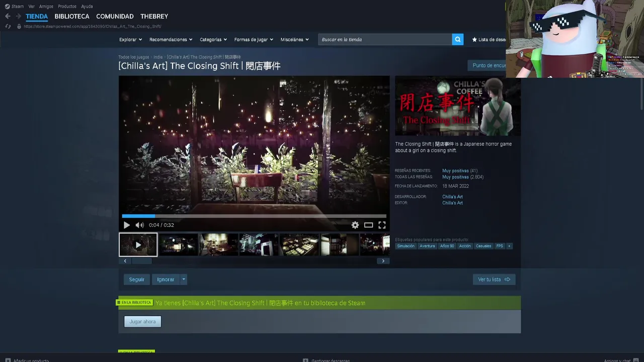Select the second screenshot thumbnail

[x=179, y=245]
